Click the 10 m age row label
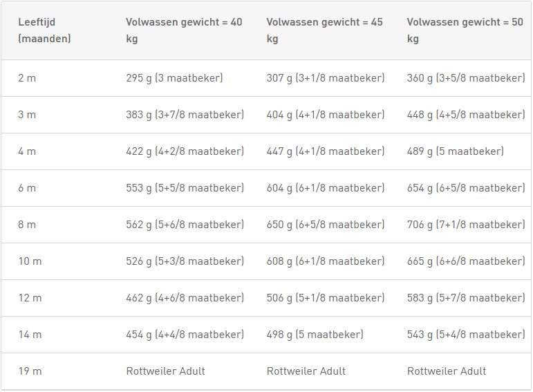 point(30,261)
